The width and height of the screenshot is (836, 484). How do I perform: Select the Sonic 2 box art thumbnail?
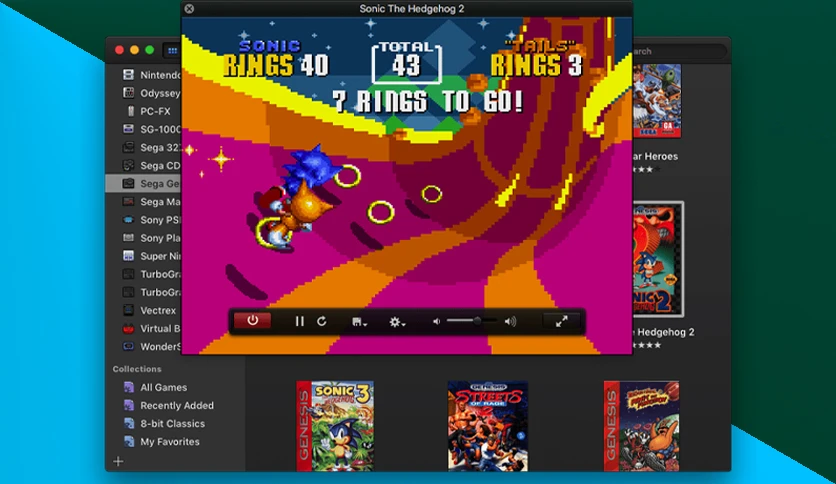(x=658, y=259)
